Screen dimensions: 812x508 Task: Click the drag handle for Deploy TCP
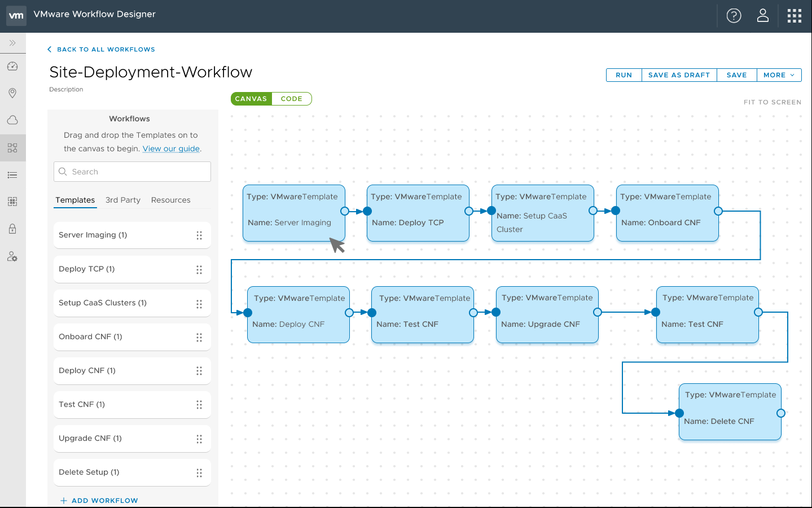pos(199,270)
